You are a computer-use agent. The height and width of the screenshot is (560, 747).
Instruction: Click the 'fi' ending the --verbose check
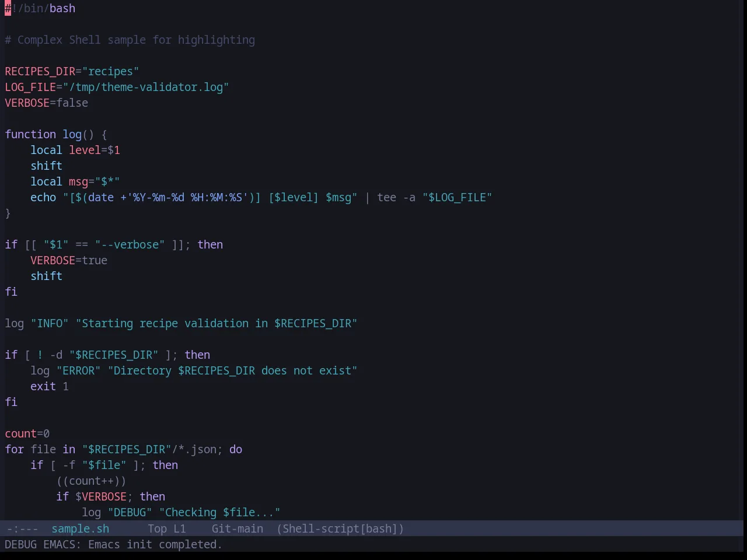point(11,292)
